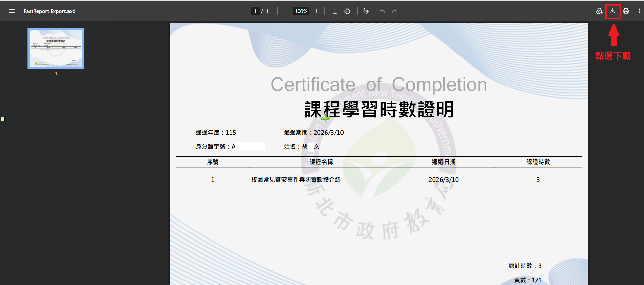Viewport: 644px width, 285px height.
Task: Click the zoom out minus button
Action: coord(285,11)
